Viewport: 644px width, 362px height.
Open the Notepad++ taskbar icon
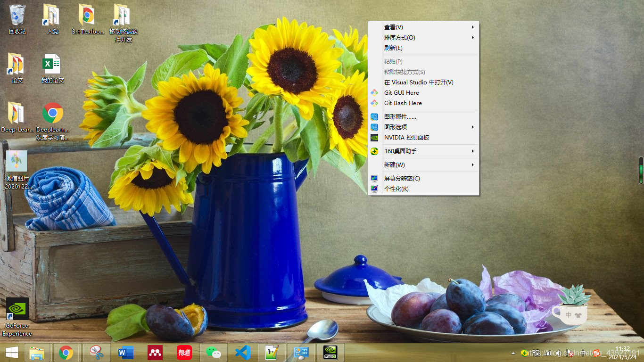(x=272, y=353)
